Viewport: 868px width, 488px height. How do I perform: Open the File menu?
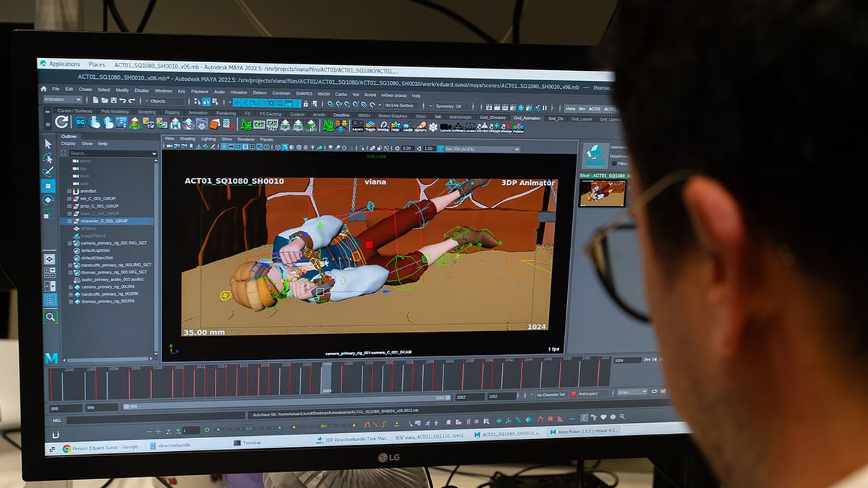point(57,89)
